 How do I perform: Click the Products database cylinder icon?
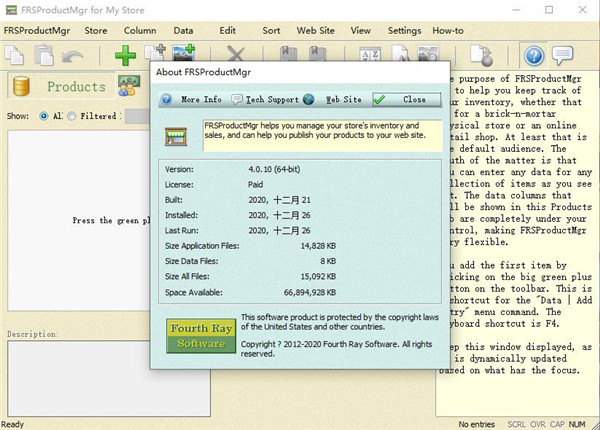point(22,88)
